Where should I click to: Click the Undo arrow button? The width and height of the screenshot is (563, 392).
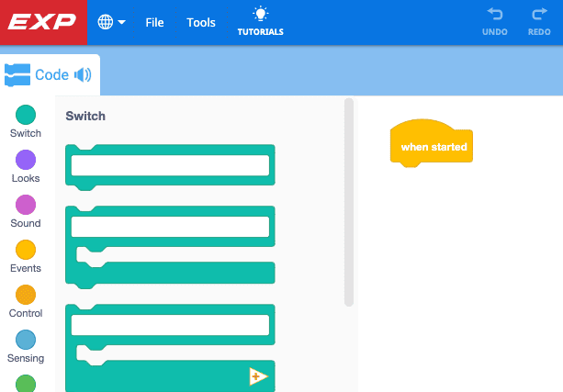[x=494, y=22]
